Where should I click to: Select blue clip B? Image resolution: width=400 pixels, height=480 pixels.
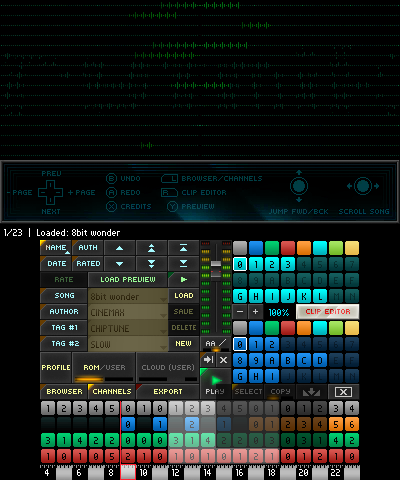(x=288, y=360)
